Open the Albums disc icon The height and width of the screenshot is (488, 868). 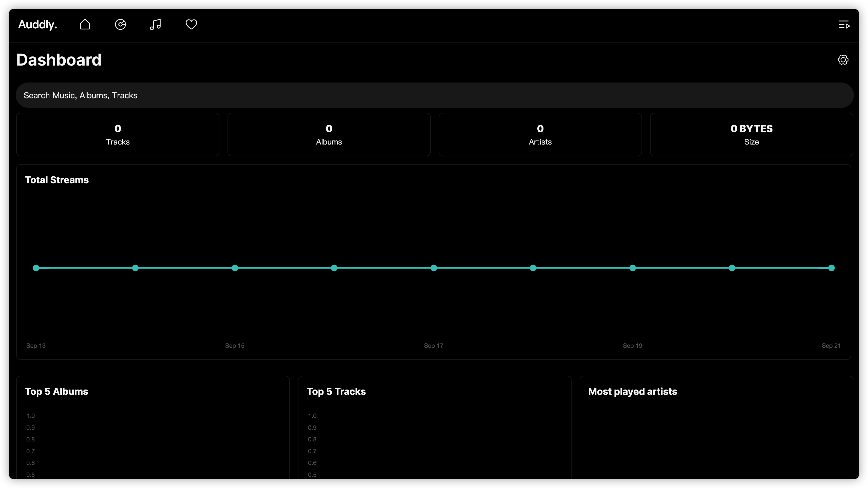click(120, 25)
